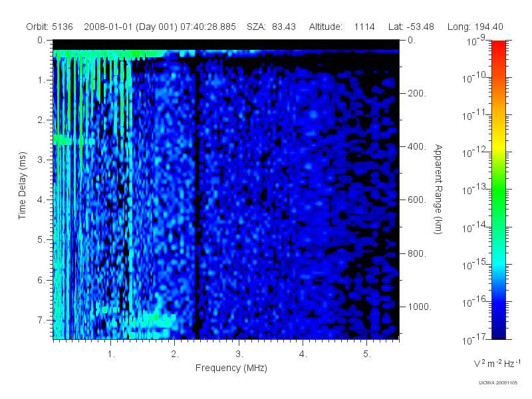Click the 'SZA: 83.43' value

tap(271, 27)
